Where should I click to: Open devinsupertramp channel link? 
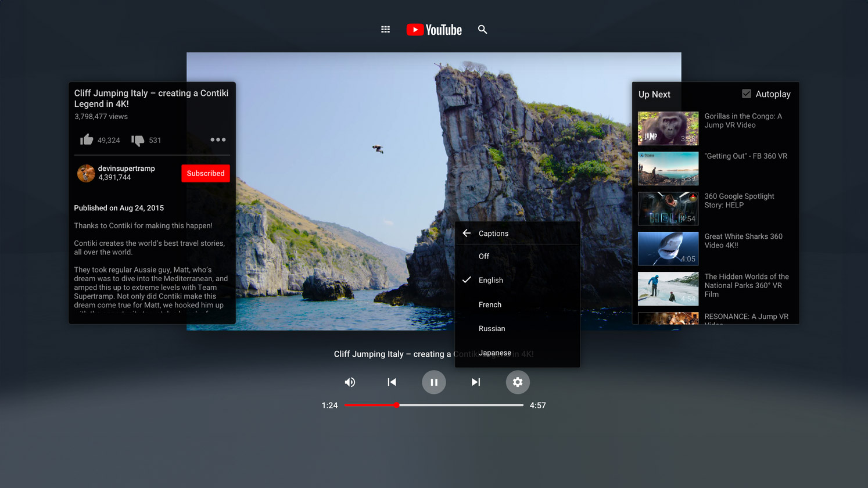[x=126, y=168]
